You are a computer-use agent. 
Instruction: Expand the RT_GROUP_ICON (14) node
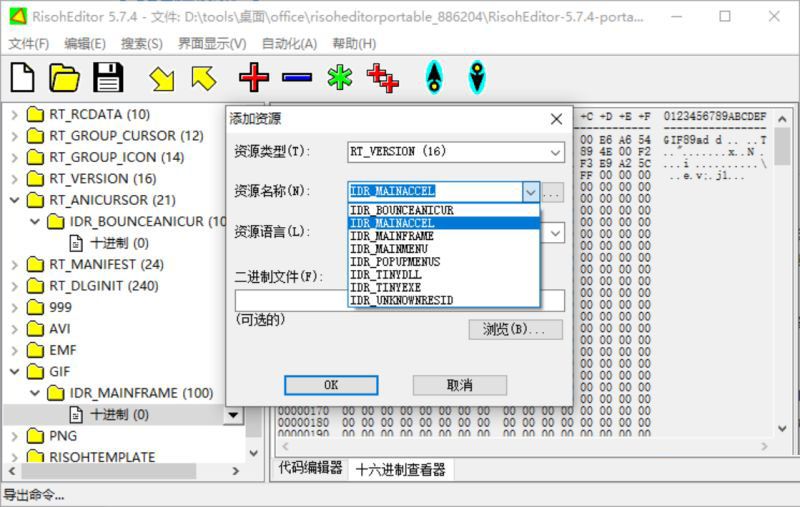[x=15, y=158]
